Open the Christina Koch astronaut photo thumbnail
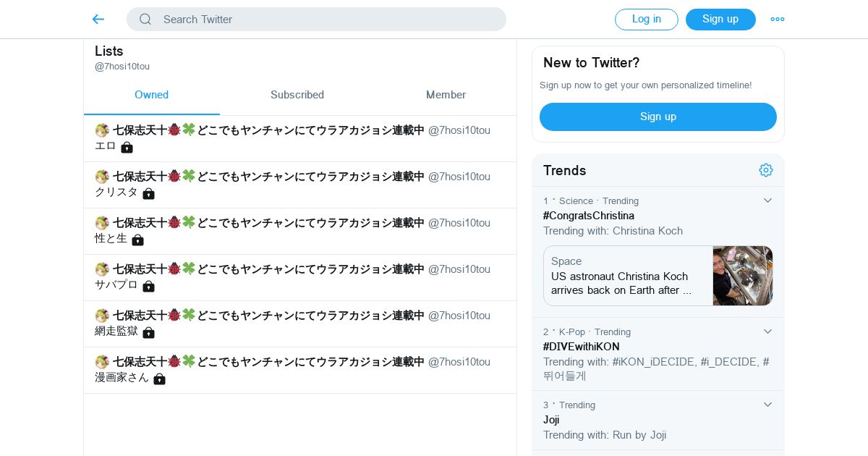The width and height of the screenshot is (868, 456). click(x=742, y=276)
